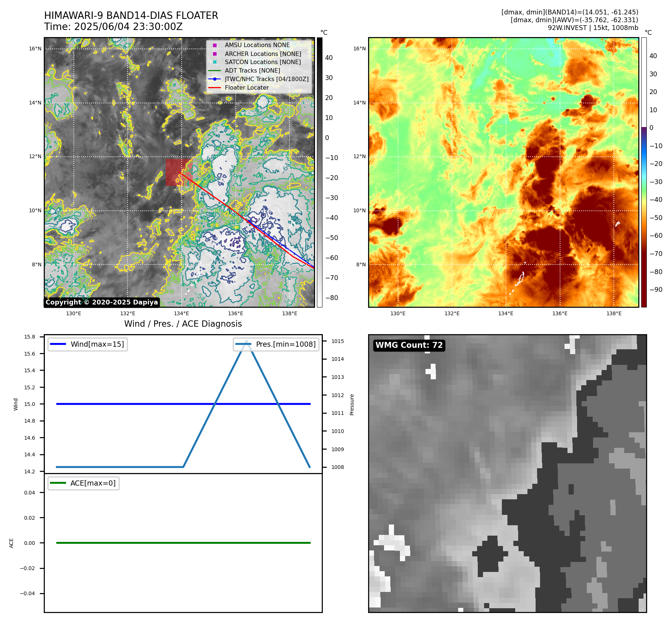Click the 'Wind' axis label
The width and height of the screenshot is (672, 626).
coord(16,404)
